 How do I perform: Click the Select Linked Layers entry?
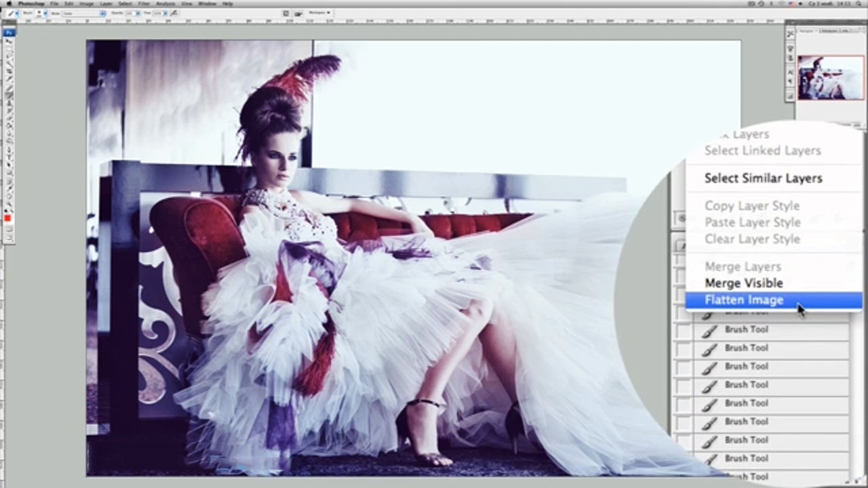coord(762,150)
